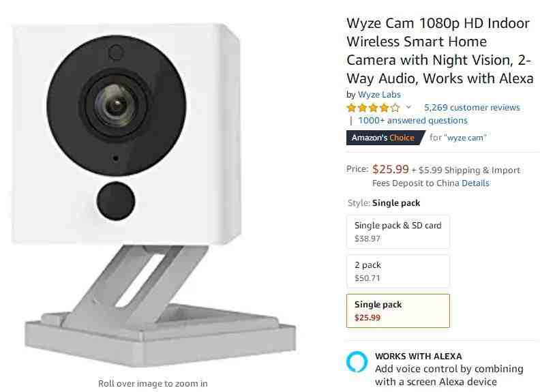
Task: Click the Roll over image to zoom text
Action: (x=153, y=384)
